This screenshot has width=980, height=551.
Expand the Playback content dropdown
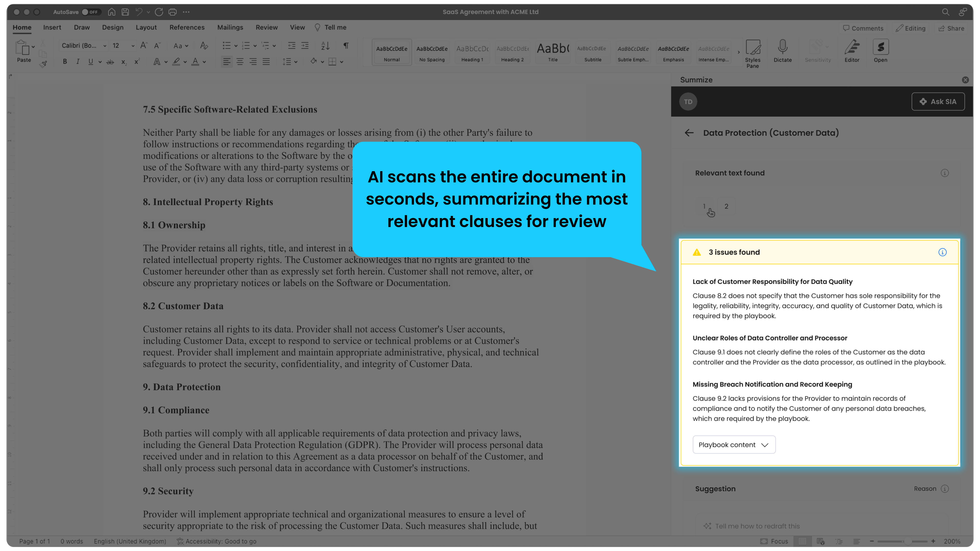[733, 445]
